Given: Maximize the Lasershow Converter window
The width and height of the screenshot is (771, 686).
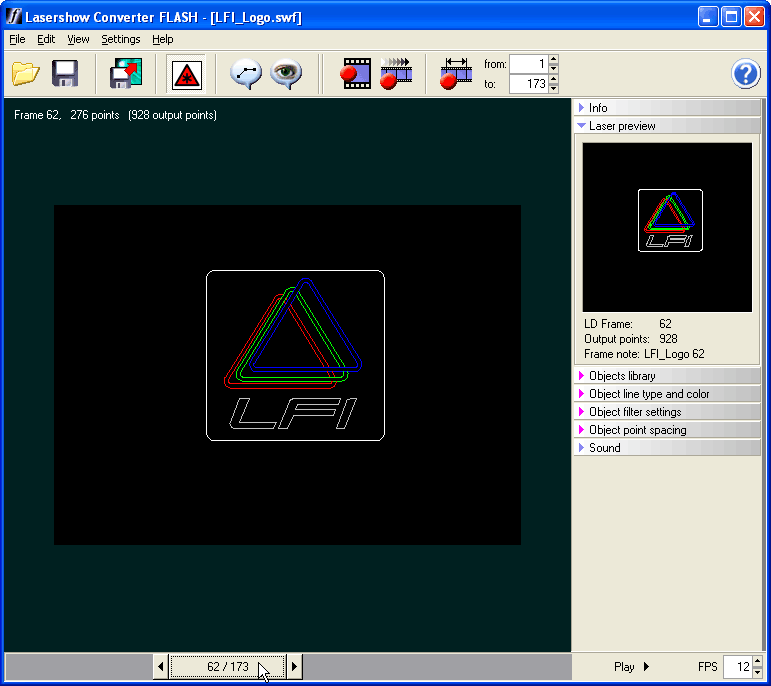Looking at the screenshot, I should pos(731,17).
